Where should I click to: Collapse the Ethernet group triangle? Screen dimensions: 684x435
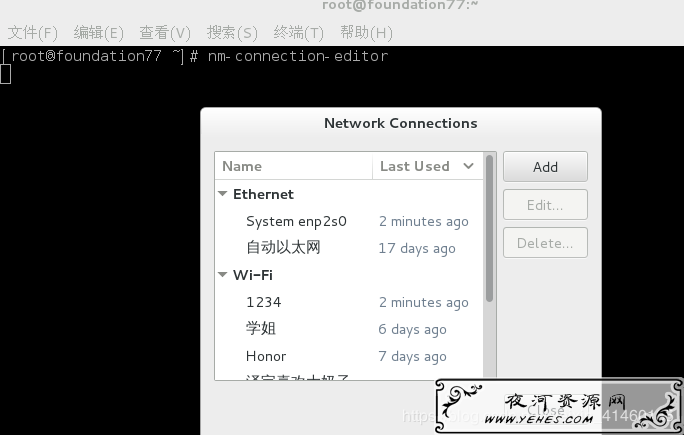[x=222, y=194]
